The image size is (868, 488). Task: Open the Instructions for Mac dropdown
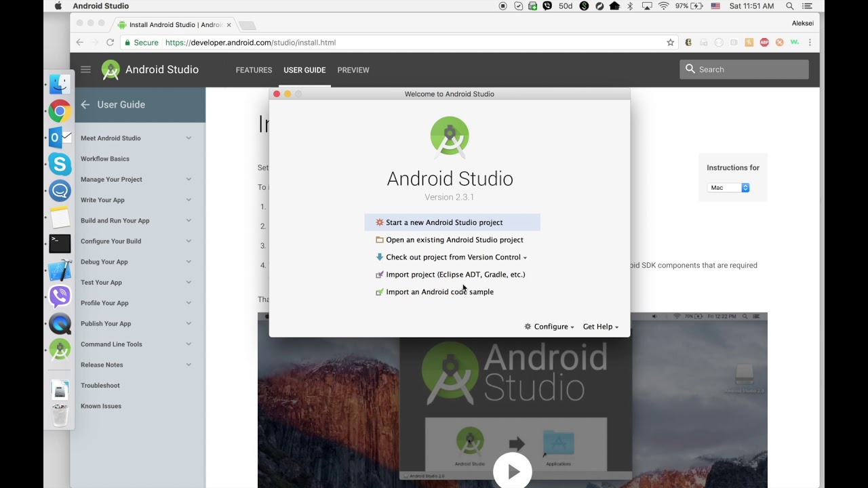pyautogui.click(x=729, y=188)
